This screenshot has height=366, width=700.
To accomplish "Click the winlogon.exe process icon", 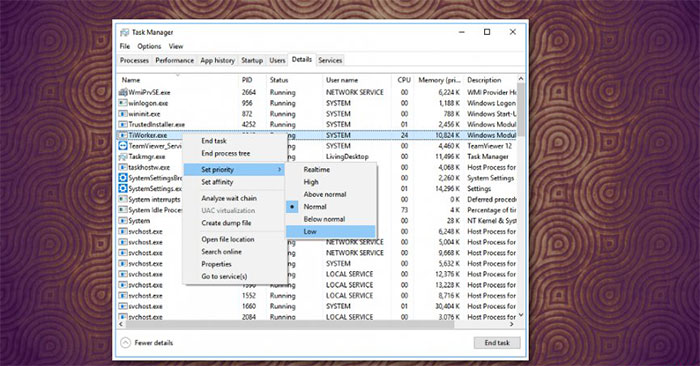I will pyautogui.click(x=123, y=103).
